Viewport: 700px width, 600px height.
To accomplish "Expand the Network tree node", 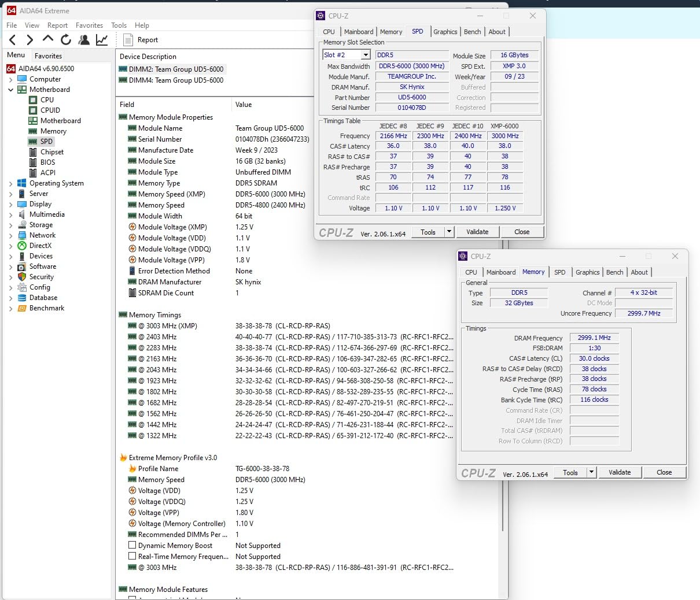I will click(10, 235).
